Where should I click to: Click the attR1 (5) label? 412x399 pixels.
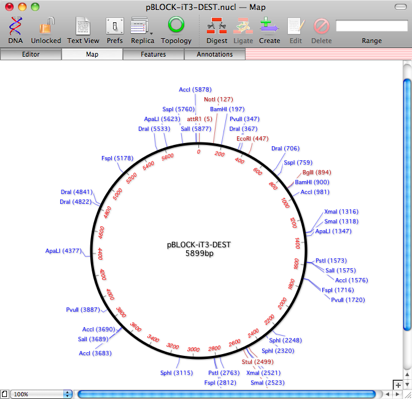point(199,119)
